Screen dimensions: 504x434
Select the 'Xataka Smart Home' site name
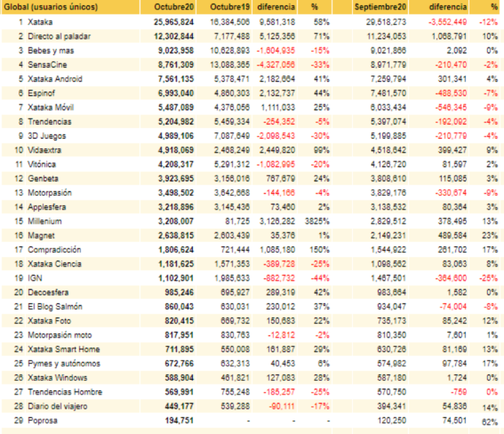pyautogui.click(x=63, y=349)
